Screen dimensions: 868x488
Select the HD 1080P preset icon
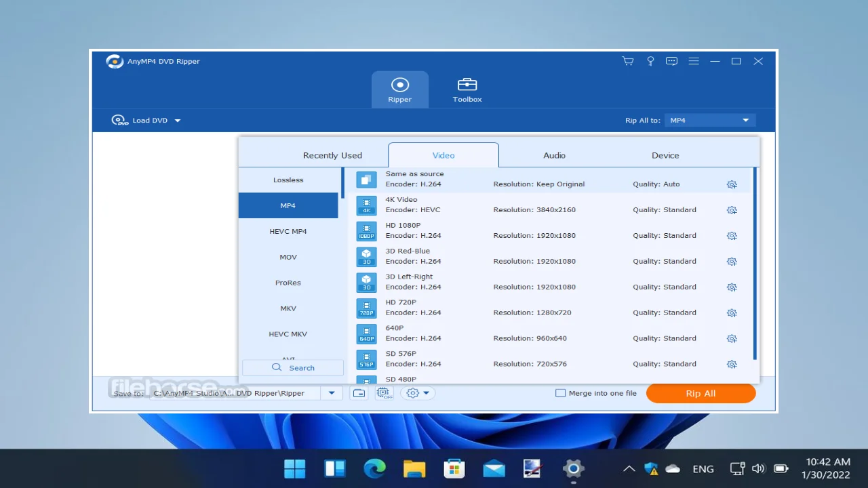(366, 231)
